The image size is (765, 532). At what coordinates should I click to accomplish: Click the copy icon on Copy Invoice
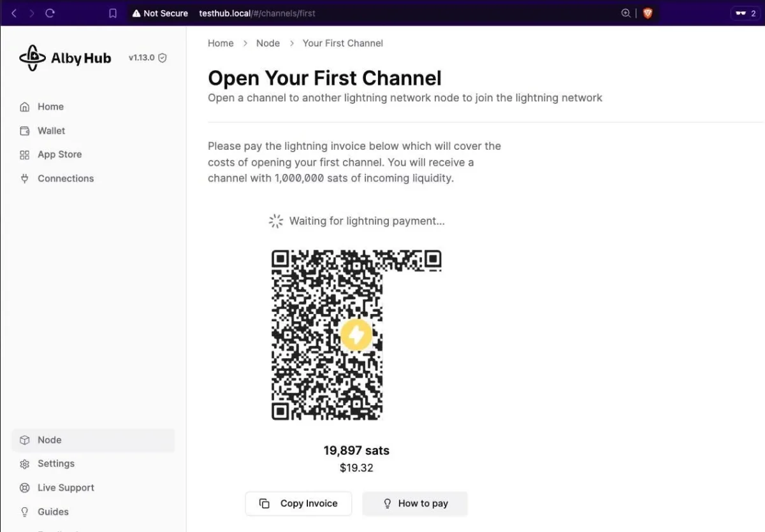(x=265, y=503)
